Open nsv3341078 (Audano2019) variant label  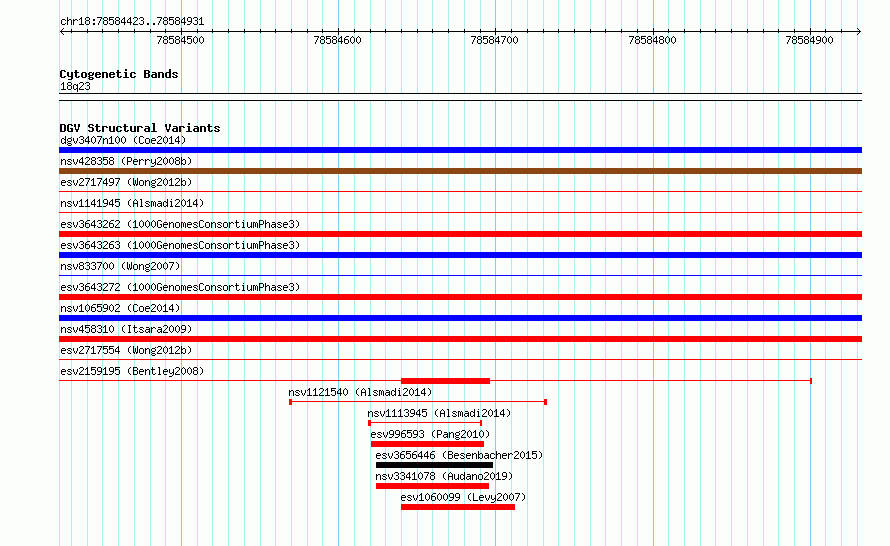(x=444, y=476)
